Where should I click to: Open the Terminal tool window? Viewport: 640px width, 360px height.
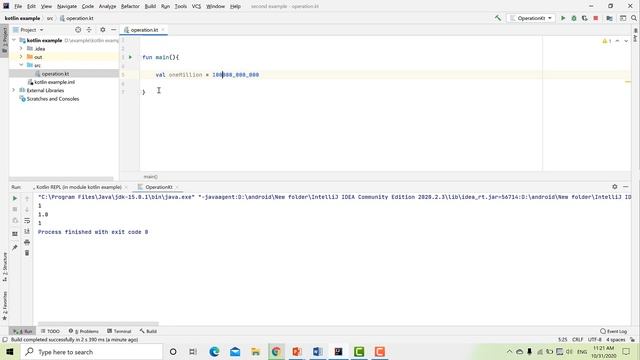tap(119, 331)
